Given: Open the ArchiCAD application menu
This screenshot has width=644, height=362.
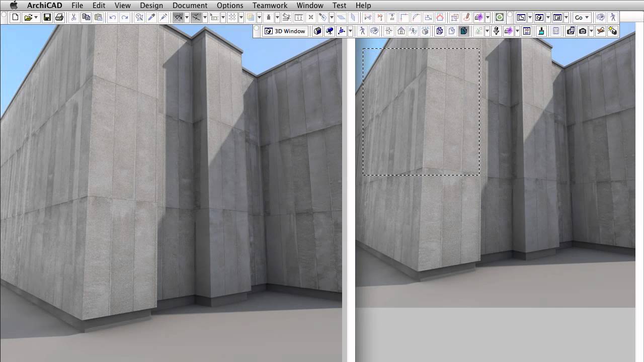Looking at the screenshot, I should pos(44,6).
